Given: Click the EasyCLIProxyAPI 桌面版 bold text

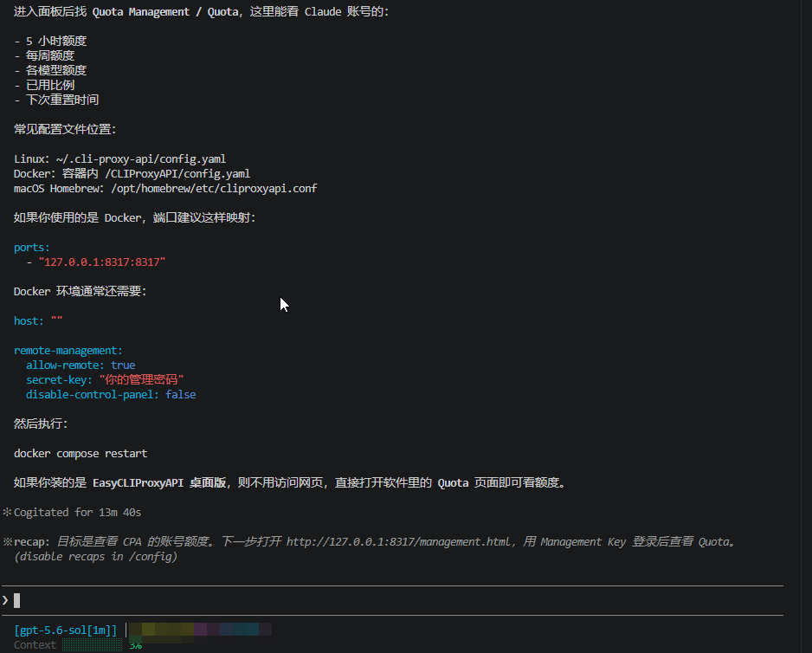Looking at the screenshot, I should click(159, 483).
